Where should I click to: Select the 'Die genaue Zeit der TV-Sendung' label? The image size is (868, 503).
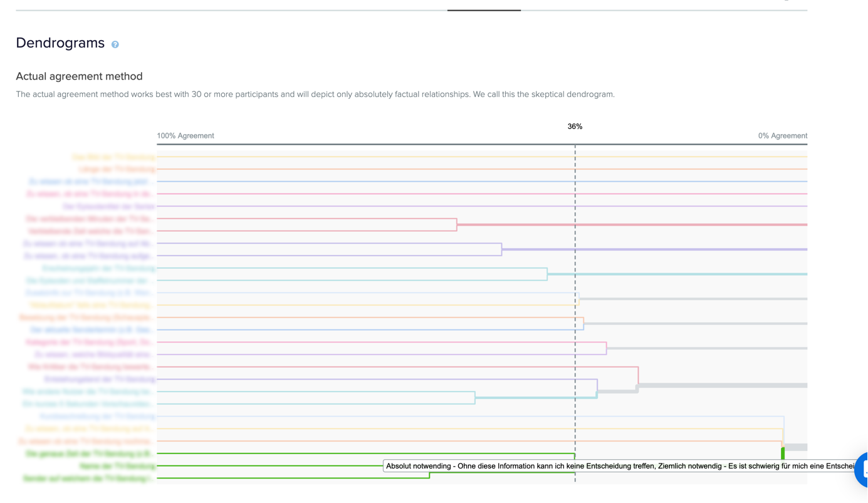pyautogui.click(x=89, y=454)
